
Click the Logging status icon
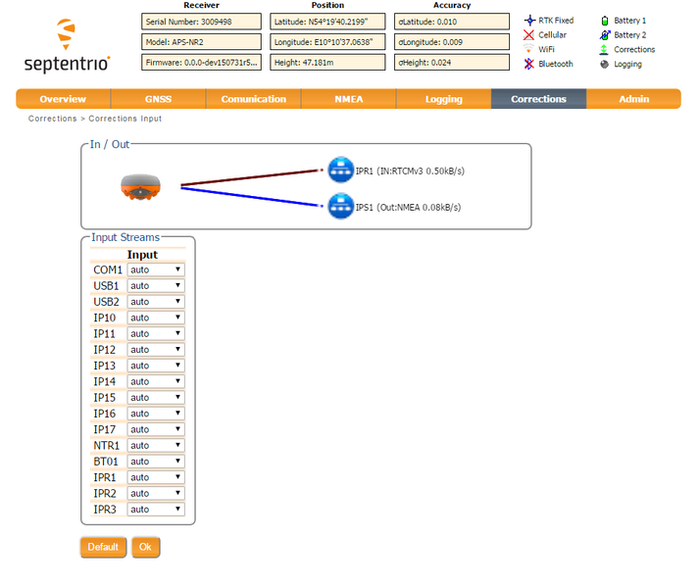605,64
